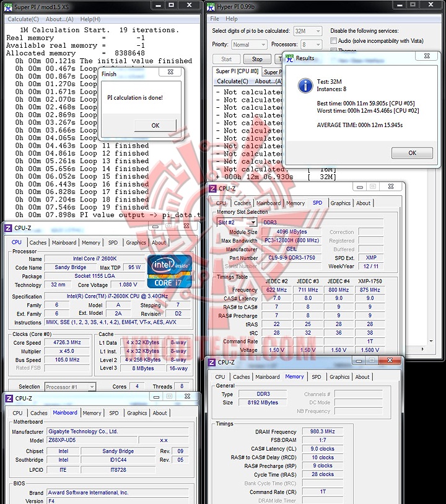
Task: Select Graphics tab in CPU-Z SPD window
Action: (x=340, y=203)
